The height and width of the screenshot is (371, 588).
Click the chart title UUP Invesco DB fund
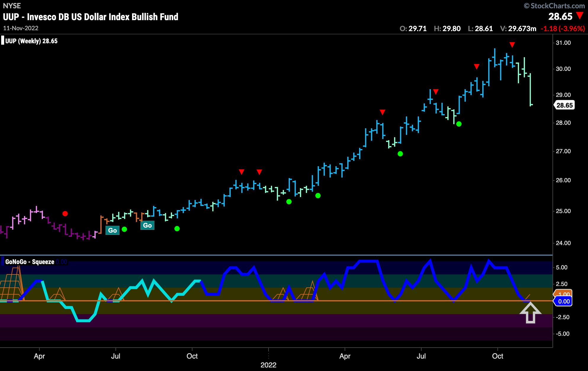click(91, 17)
